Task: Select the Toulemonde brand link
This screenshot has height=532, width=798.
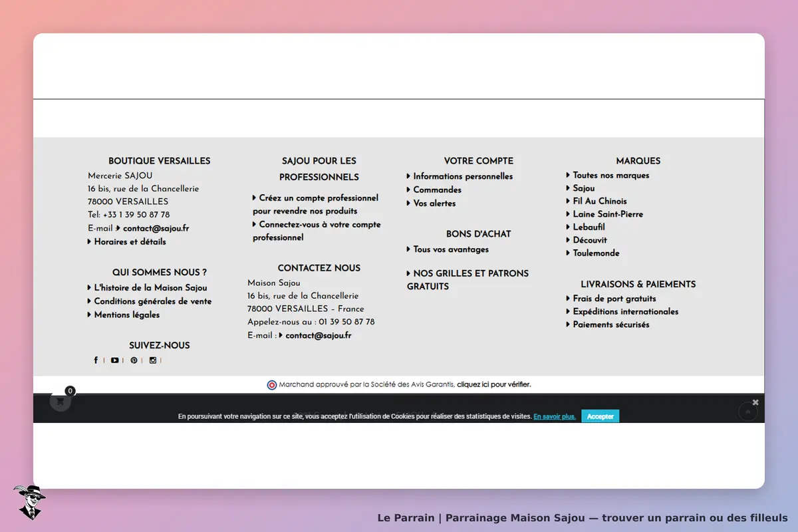Action: (x=597, y=253)
